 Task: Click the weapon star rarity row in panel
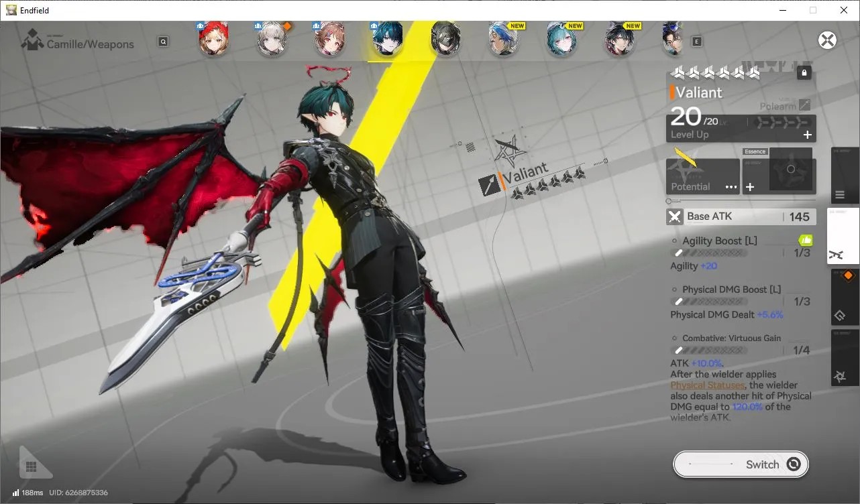tap(716, 72)
